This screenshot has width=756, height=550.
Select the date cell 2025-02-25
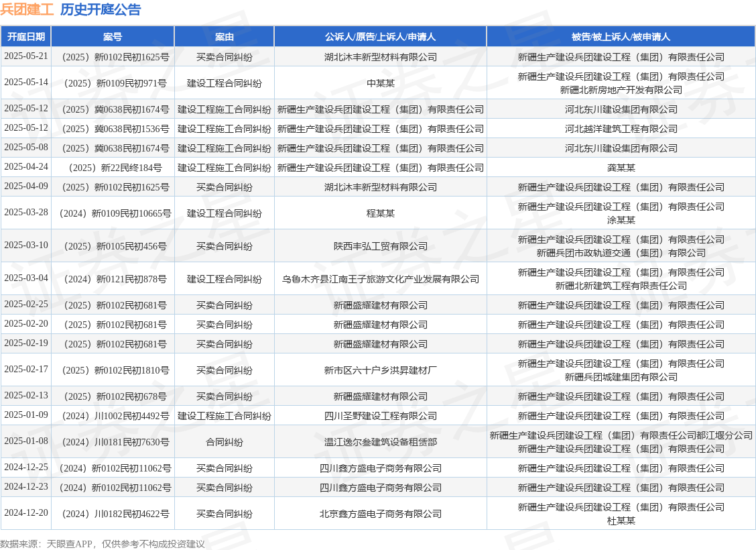[26, 304]
